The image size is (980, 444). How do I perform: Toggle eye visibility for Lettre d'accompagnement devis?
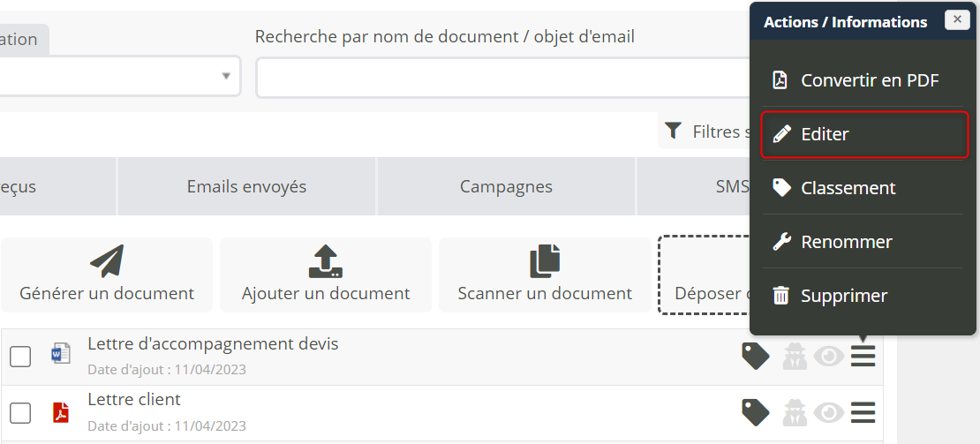828,356
